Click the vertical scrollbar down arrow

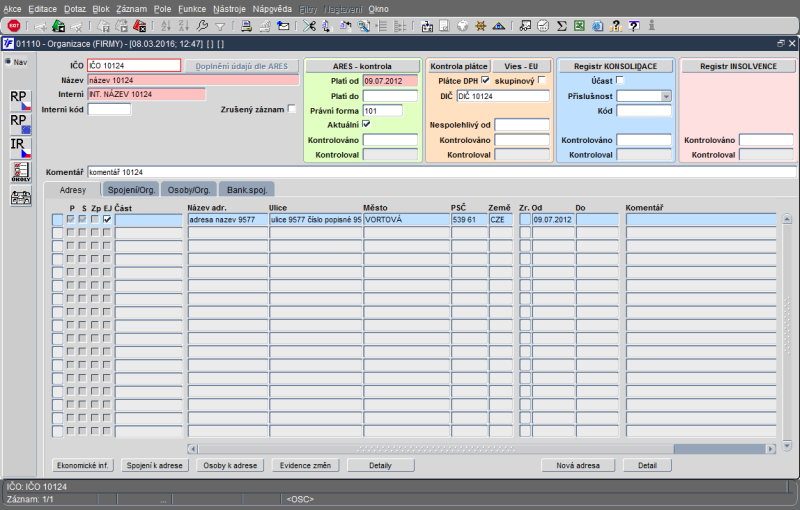(787, 446)
